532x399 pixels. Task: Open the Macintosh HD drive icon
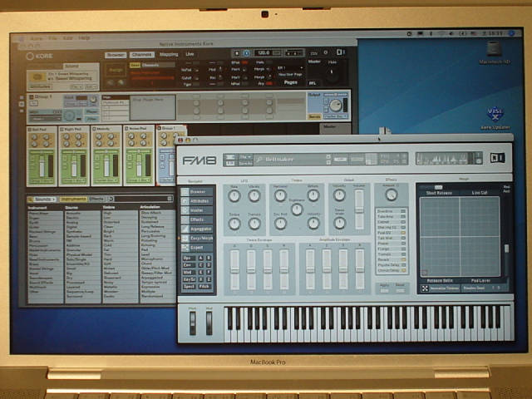point(494,50)
